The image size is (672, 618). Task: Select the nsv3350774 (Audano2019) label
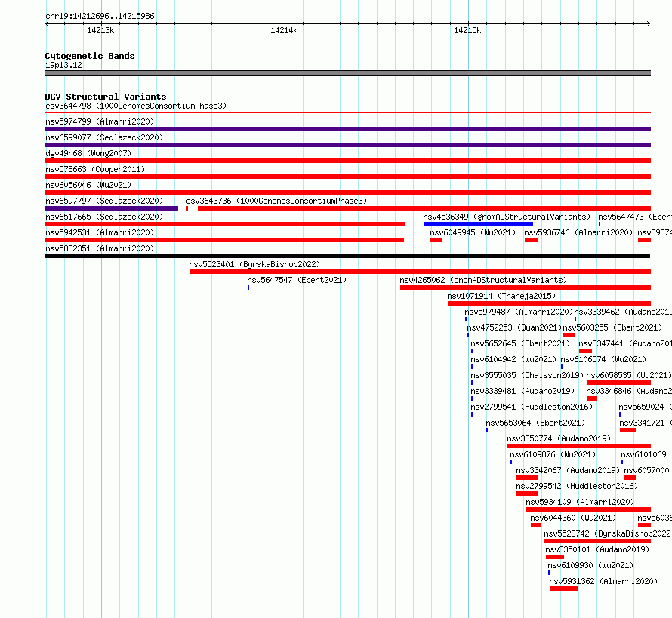point(559,438)
